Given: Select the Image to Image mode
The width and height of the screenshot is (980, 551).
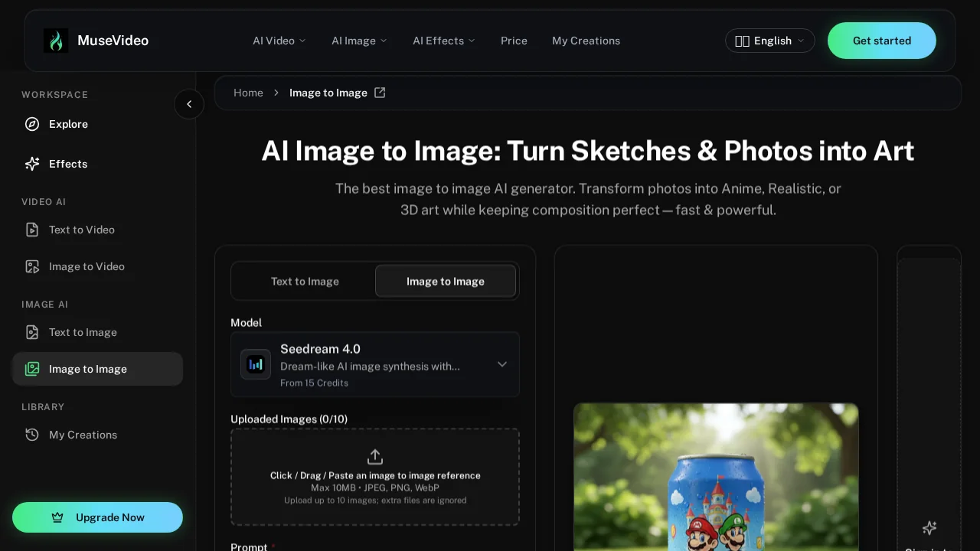Looking at the screenshot, I should [446, 281].
